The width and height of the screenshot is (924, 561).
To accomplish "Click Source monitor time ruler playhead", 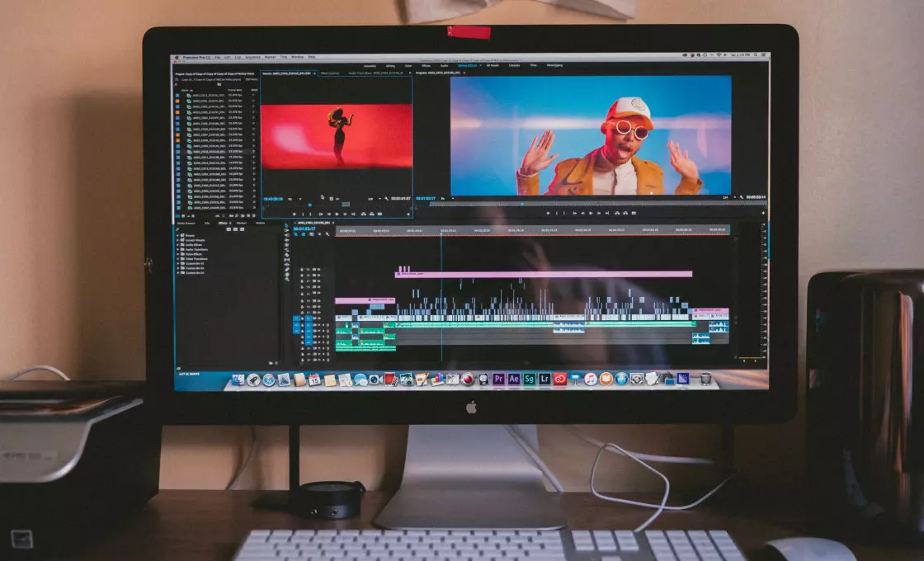I will click(310, 205).
